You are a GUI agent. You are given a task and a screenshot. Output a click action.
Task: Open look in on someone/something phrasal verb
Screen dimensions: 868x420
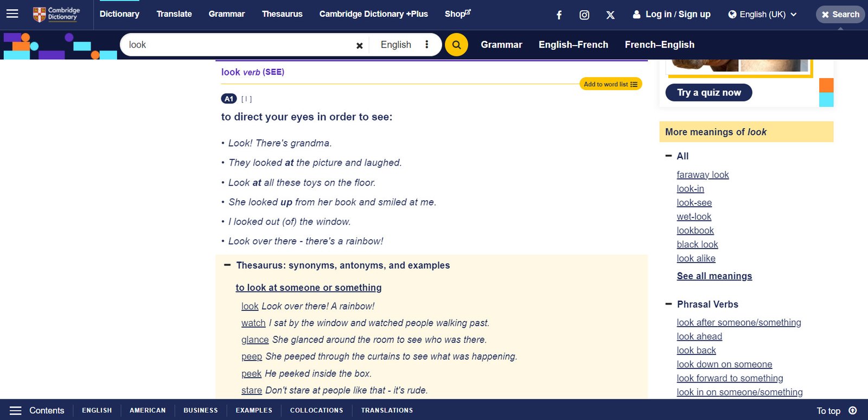click(739, 392)
